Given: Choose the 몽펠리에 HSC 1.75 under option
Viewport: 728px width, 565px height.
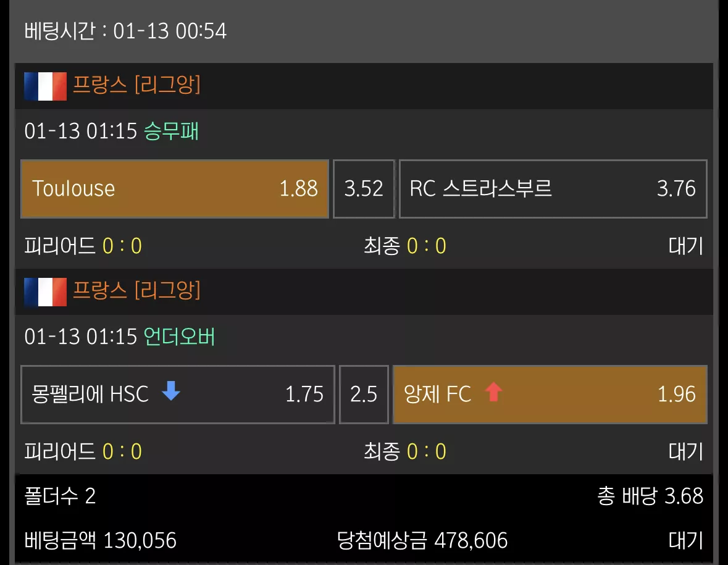Looking at the screenshot, I should (178, 395).
